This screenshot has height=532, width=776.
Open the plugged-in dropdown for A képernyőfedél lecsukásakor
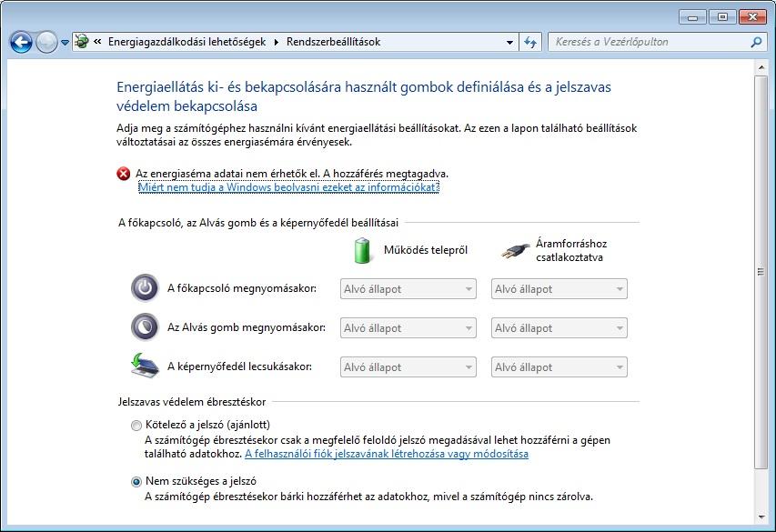coord(559,367)
